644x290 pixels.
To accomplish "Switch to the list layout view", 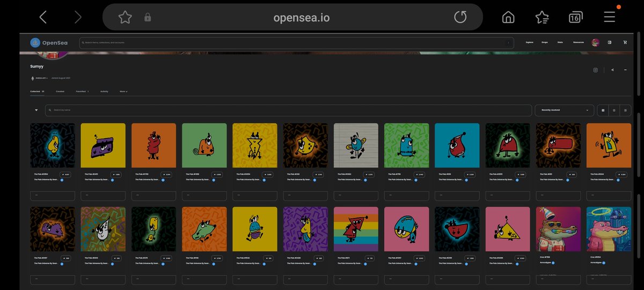I will (x=625, y=110).
